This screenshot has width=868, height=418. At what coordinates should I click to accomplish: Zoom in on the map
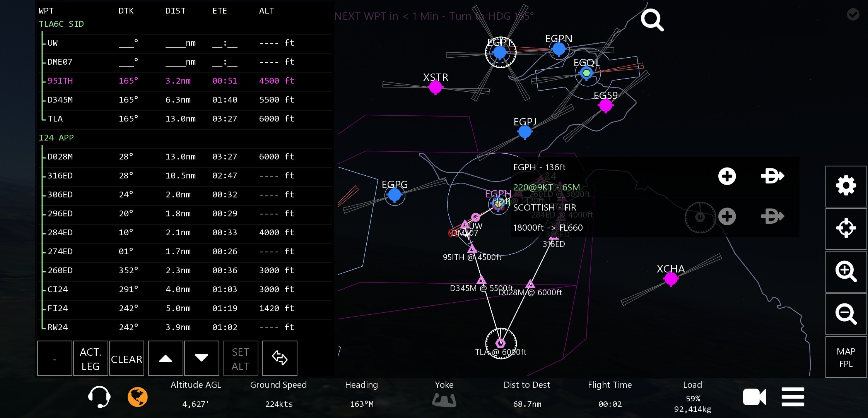tap(846, 271)
